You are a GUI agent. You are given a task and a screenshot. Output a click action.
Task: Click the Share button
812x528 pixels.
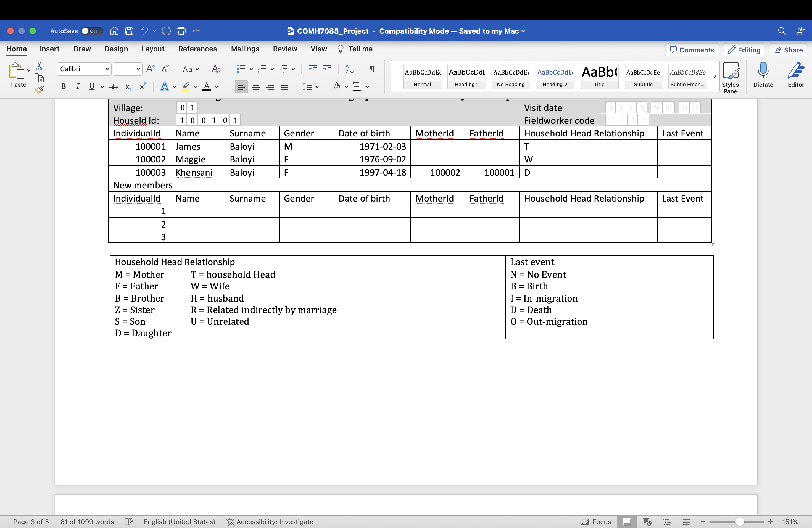[788, 50]
